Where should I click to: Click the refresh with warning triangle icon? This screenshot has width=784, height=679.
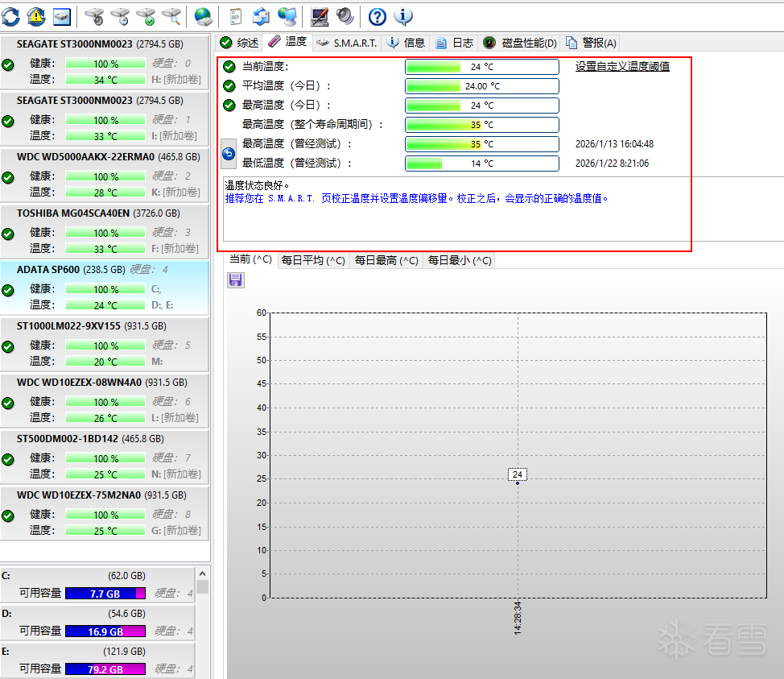click(x=36, y=15)
